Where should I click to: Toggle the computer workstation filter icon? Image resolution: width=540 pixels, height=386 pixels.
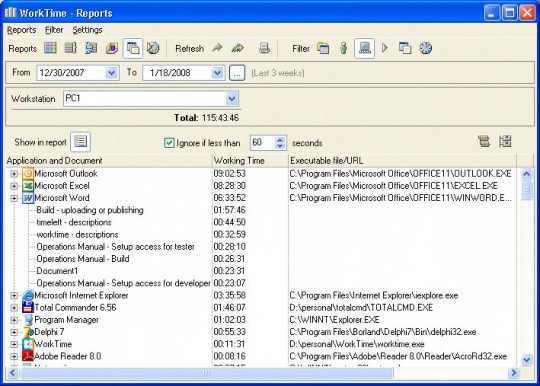tap(365, 48)
